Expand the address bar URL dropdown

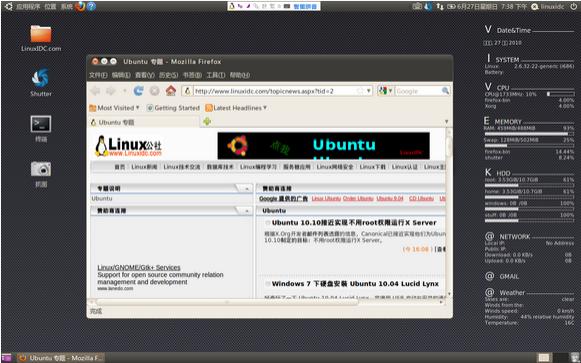click(x=369, y=91)
